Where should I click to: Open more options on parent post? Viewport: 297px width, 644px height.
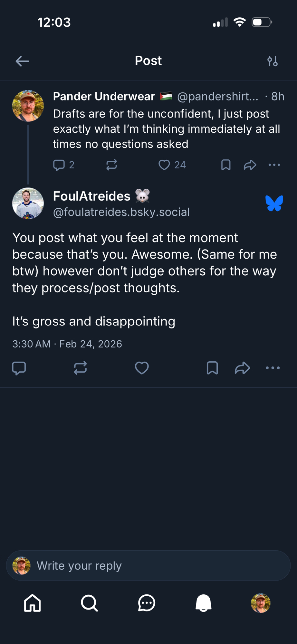pyautogui.click(x=274, y=165)
